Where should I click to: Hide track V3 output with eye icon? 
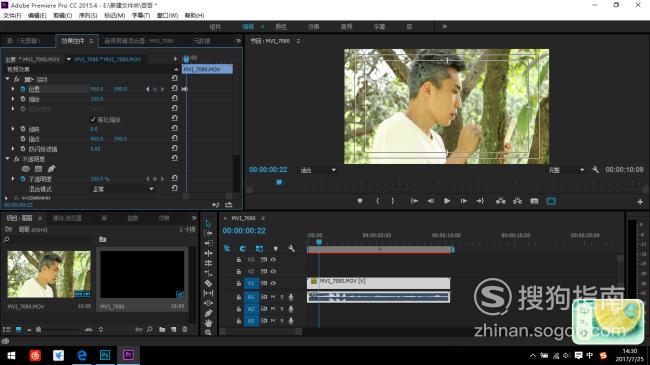(273, 260)
